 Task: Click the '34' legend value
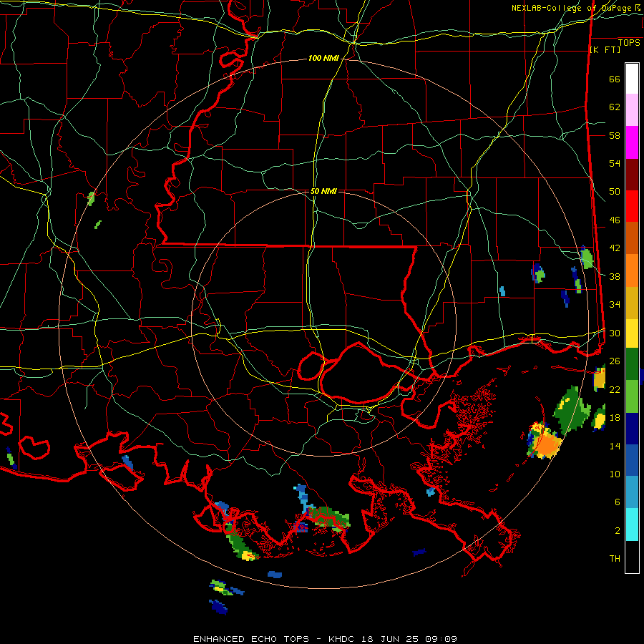tap(615, 304)
